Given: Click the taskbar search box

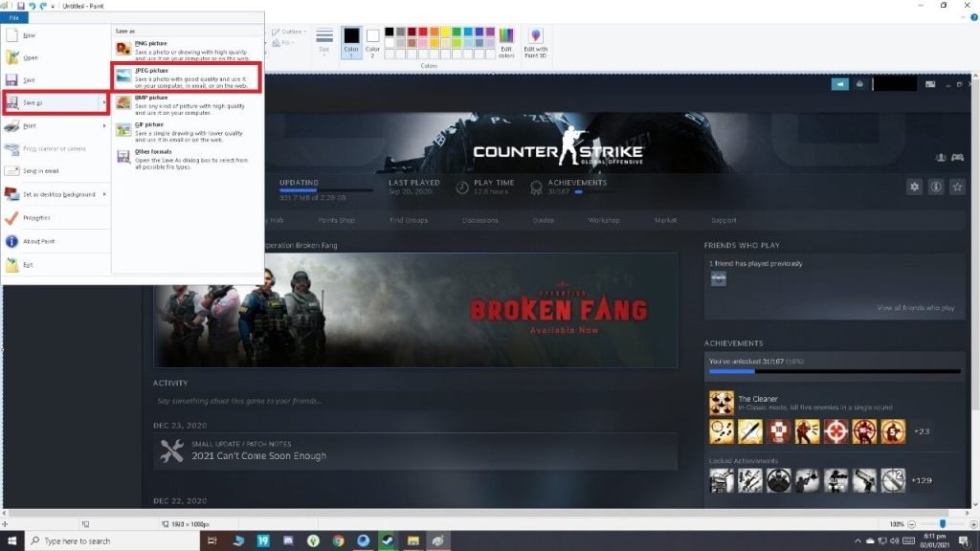Looking at the screenshot, I should (113, 541).
